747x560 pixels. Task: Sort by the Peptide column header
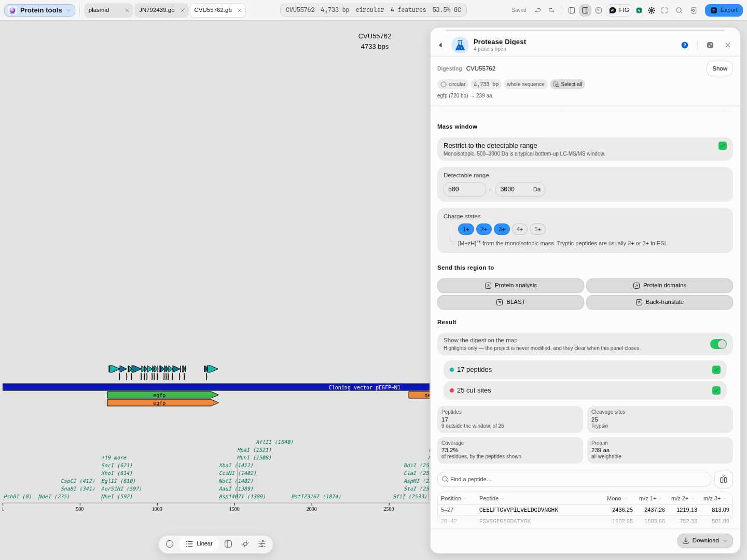coord(492,498)
